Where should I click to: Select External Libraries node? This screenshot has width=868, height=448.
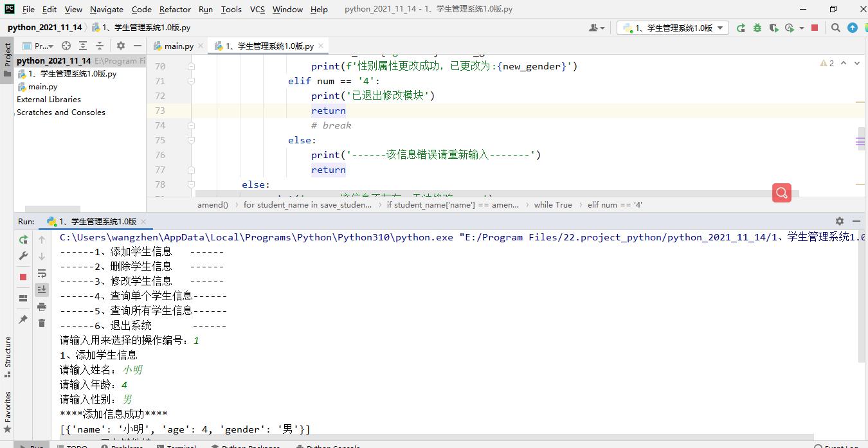(x=49, y=99)
